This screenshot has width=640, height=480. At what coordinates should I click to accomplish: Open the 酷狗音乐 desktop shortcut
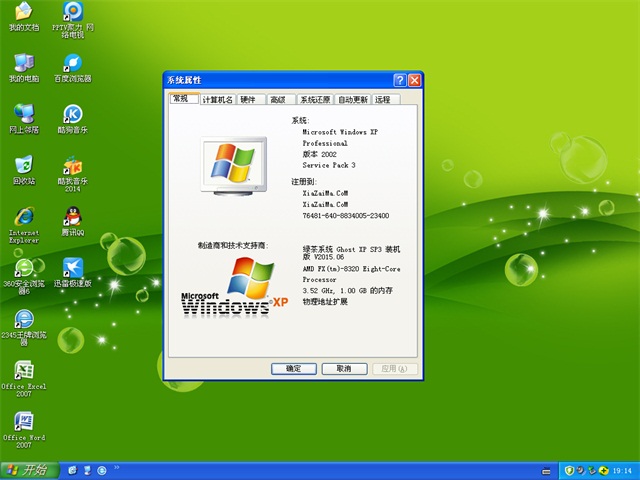(x=72, y=114)
